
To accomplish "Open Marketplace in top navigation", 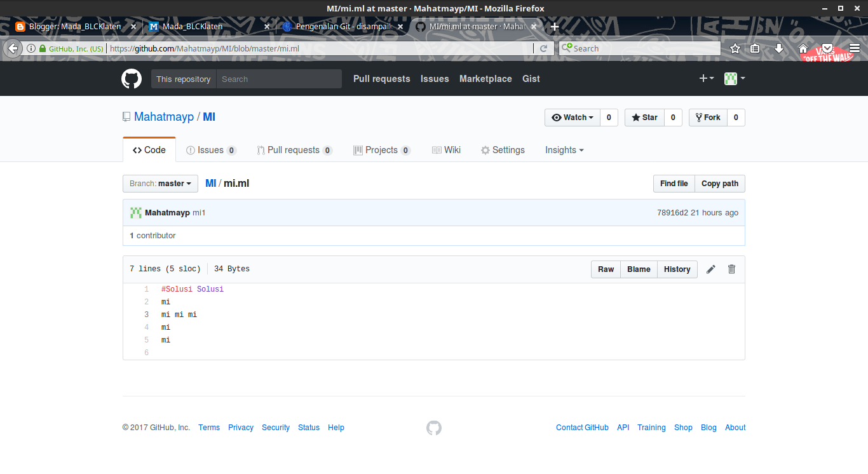I will 485,79.
